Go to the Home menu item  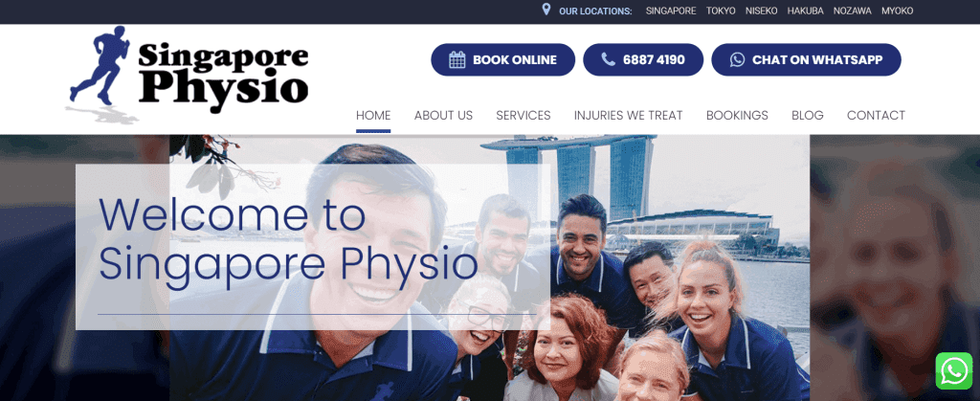click(x=373, y=116)
